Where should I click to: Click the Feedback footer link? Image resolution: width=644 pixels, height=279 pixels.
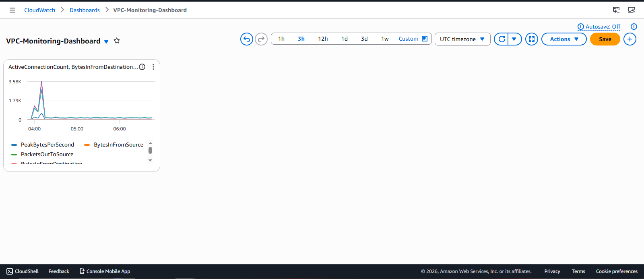(59, 271)
